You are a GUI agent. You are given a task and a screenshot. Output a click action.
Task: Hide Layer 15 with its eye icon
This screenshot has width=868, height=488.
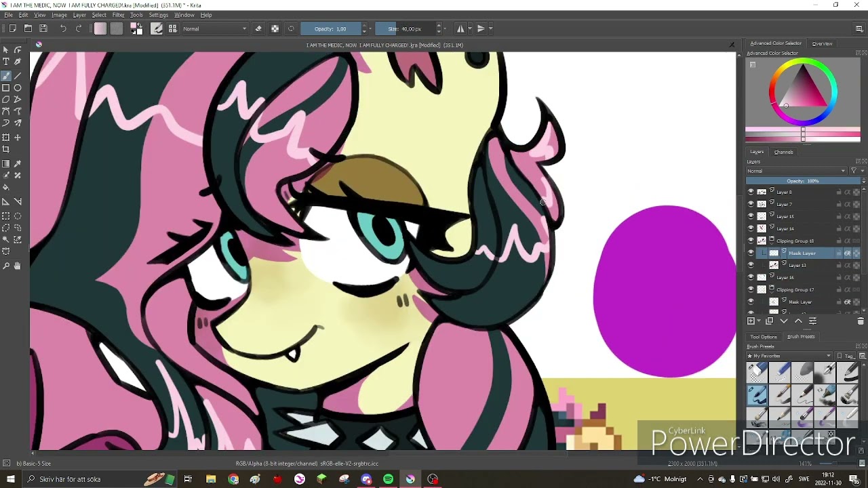pyautogui.click(x=751, y=216)
